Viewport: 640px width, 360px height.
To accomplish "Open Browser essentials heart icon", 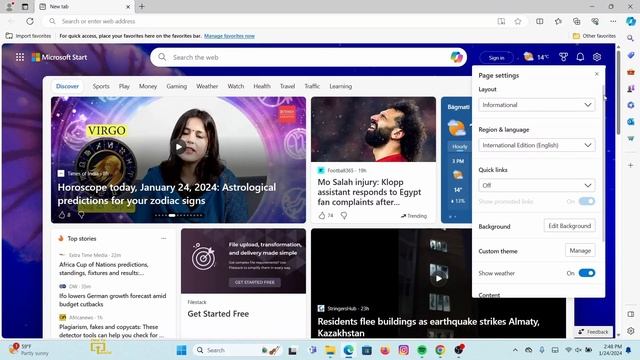I will 595,21.
